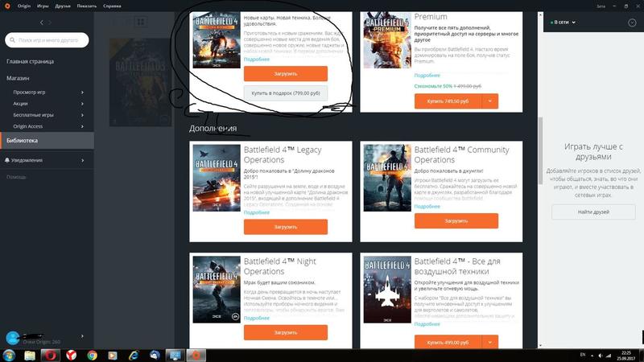Open the Друзья menu
This screenshot has width=644, height=362.
[63, 6]
